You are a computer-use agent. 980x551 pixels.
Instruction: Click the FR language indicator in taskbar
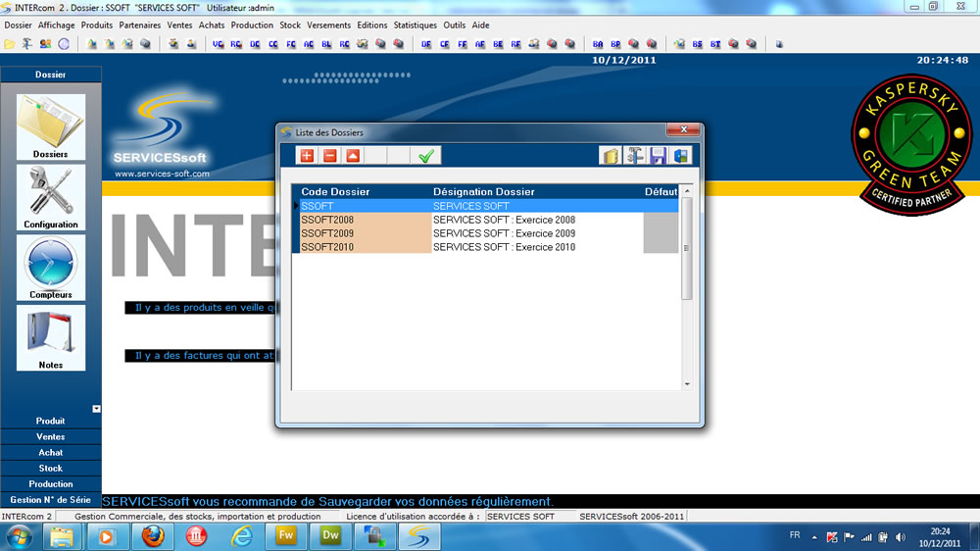(x=795, y=535)
